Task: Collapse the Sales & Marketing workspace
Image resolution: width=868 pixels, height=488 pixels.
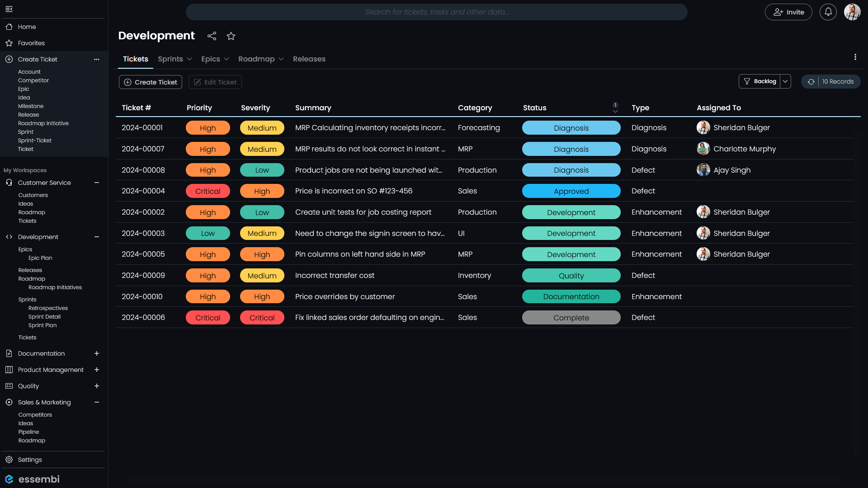Action: [96, 403]
